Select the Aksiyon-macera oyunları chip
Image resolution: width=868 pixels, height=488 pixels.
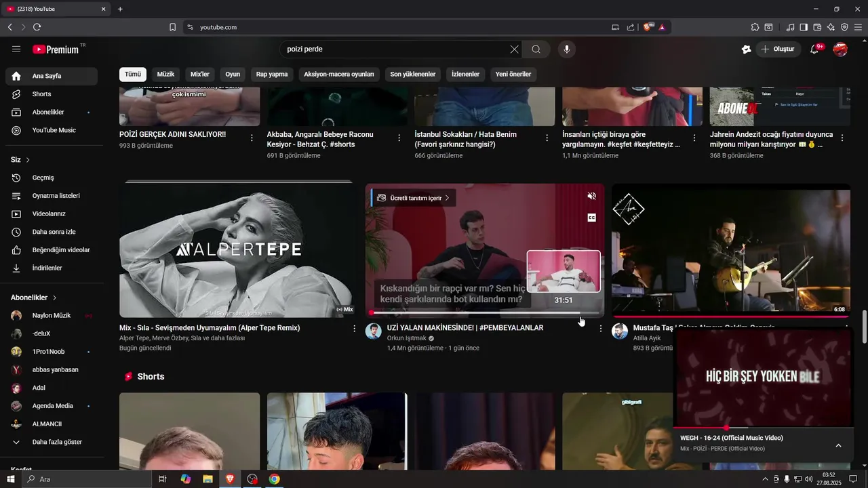point(339,74)
